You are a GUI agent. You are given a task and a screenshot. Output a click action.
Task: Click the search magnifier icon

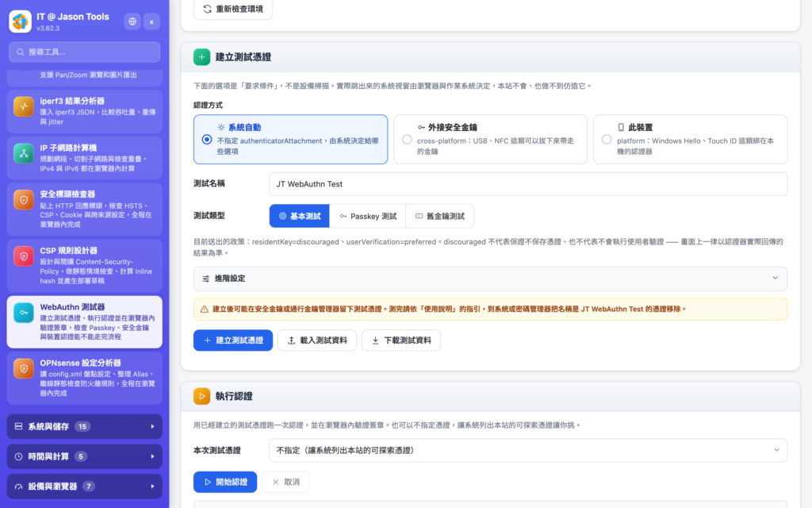click(x=20, y=52)
